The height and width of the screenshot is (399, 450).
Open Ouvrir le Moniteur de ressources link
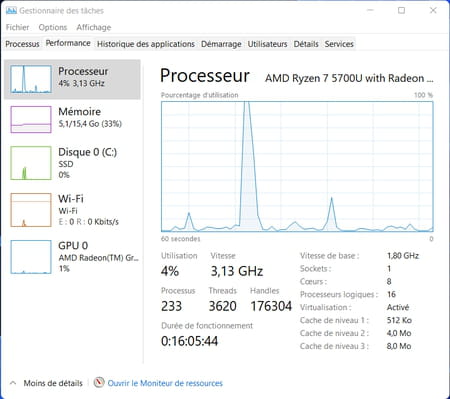(165, 383)
